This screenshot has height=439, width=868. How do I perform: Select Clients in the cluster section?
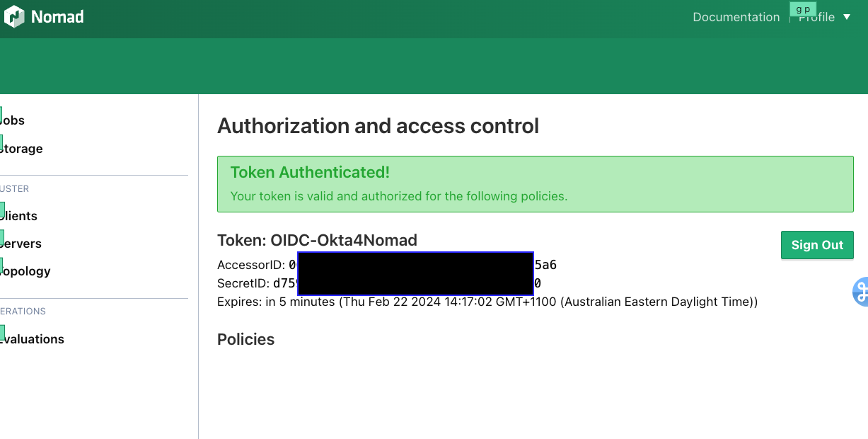(19, 216)
